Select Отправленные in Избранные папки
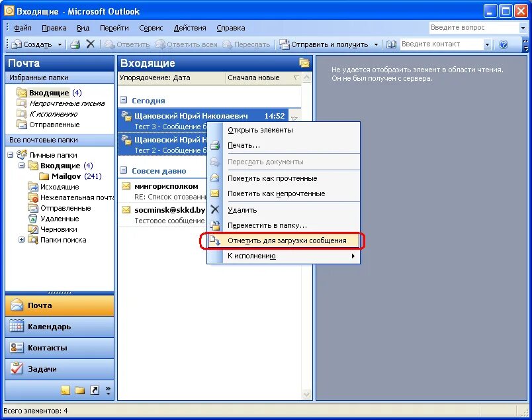The image size is (532, 420). pos(48,125)
